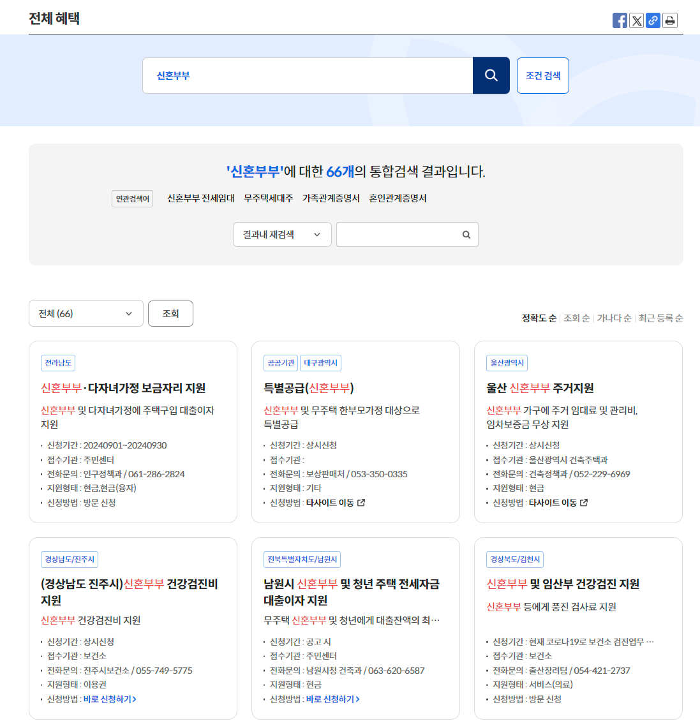Sort results by 가나다 순
The image size is (700, 728).
click(x=614, y=318)
